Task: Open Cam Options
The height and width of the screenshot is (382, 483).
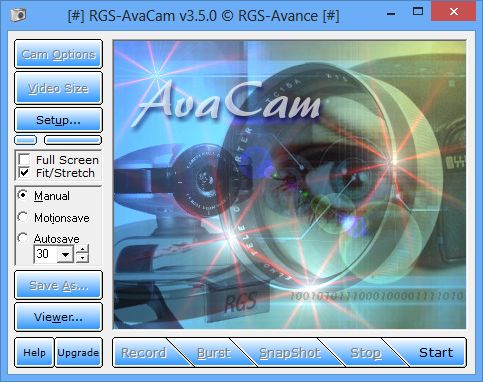Action: (x=58, y=54)
